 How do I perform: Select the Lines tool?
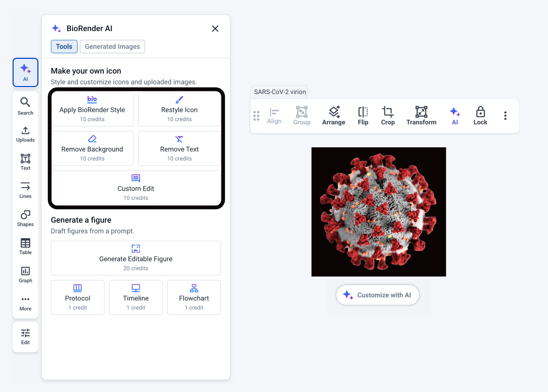pyautogui.click(x=25, y=190)
